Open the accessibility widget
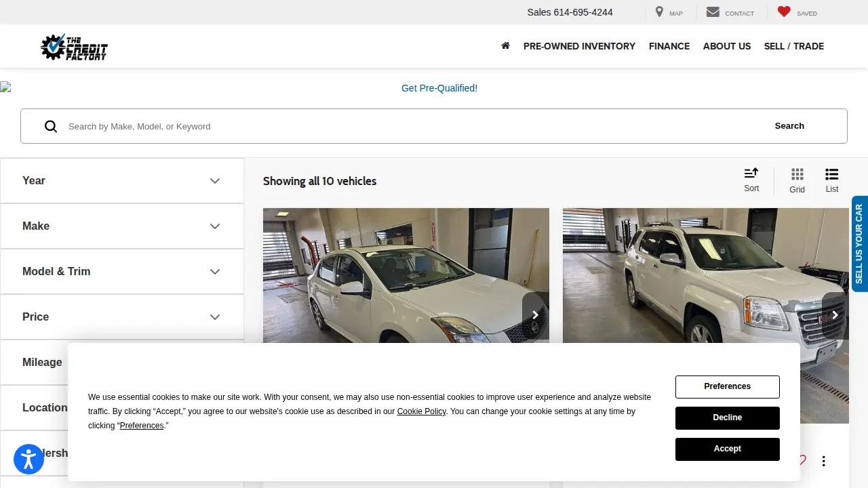Screen dimensions: 868x488 pos(28,459)
